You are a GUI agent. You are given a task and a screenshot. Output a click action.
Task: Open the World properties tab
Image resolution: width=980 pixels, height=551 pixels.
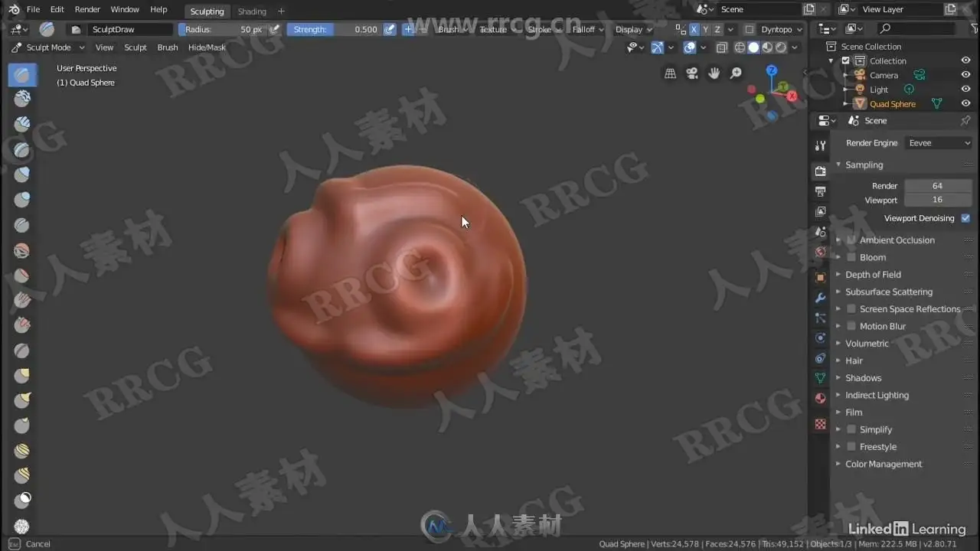(821, 252)
